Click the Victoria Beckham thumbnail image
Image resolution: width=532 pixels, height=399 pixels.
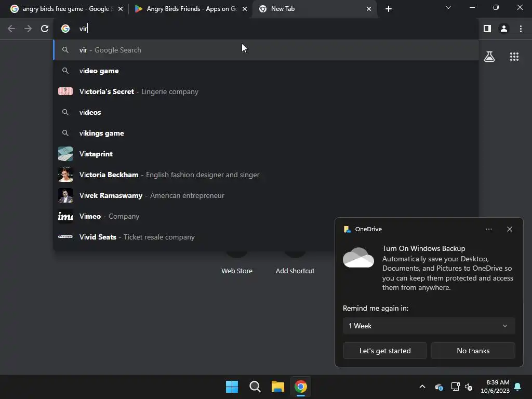65,175
